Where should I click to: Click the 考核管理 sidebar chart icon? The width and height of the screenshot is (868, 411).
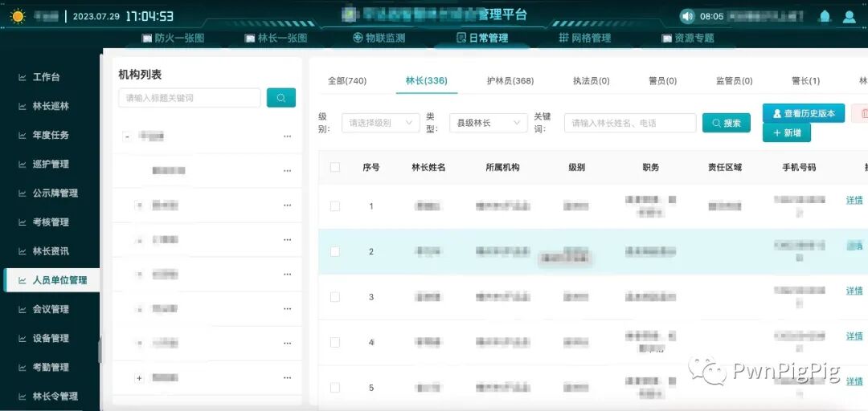pos(23,222)
